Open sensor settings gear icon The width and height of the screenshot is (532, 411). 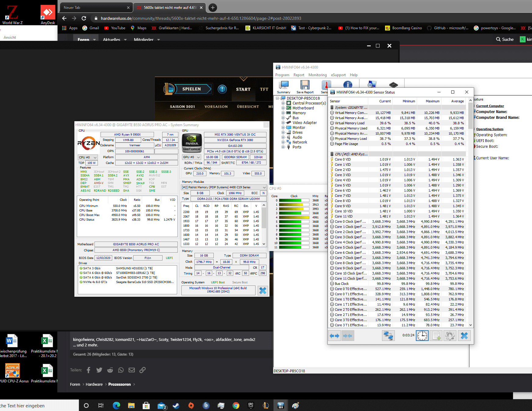pos(450,336)
